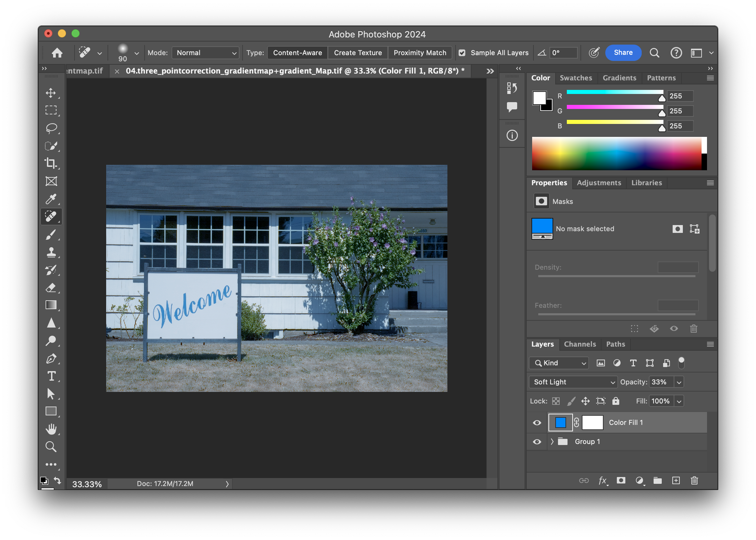Select the Horizontal Type tool
The width and height of the screenshot is (756, 540).
[51, 376]
